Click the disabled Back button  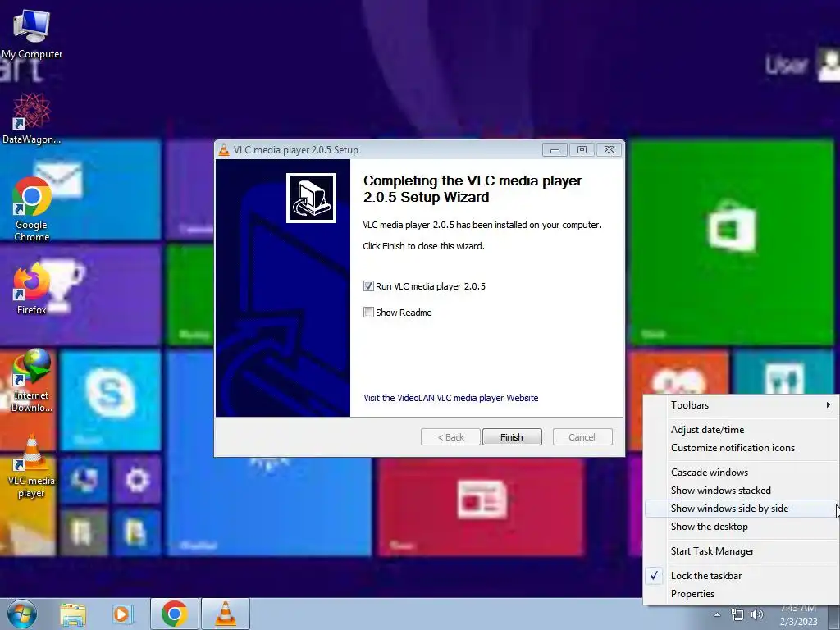(450, 437)
